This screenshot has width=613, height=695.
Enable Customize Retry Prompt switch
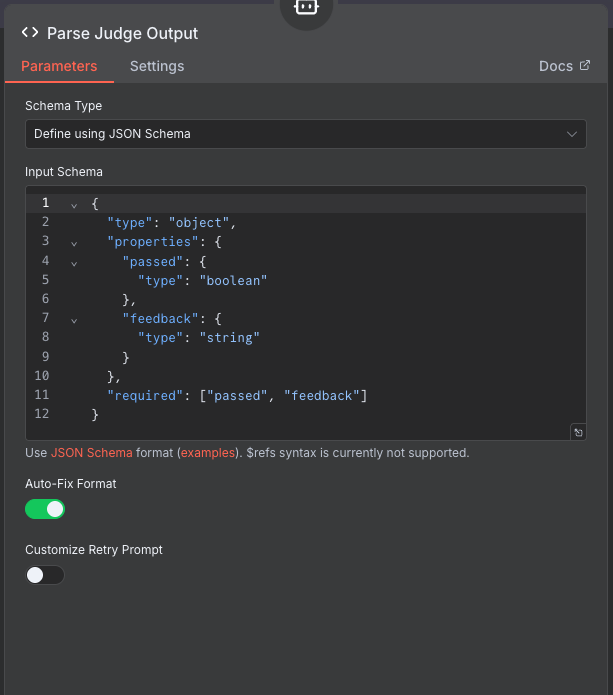45,575
